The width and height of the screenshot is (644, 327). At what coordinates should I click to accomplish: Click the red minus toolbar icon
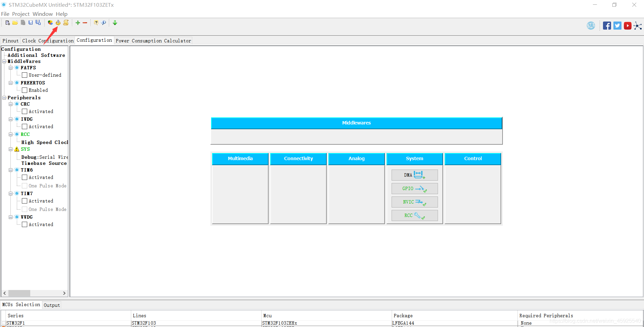(x=85, y=23)
